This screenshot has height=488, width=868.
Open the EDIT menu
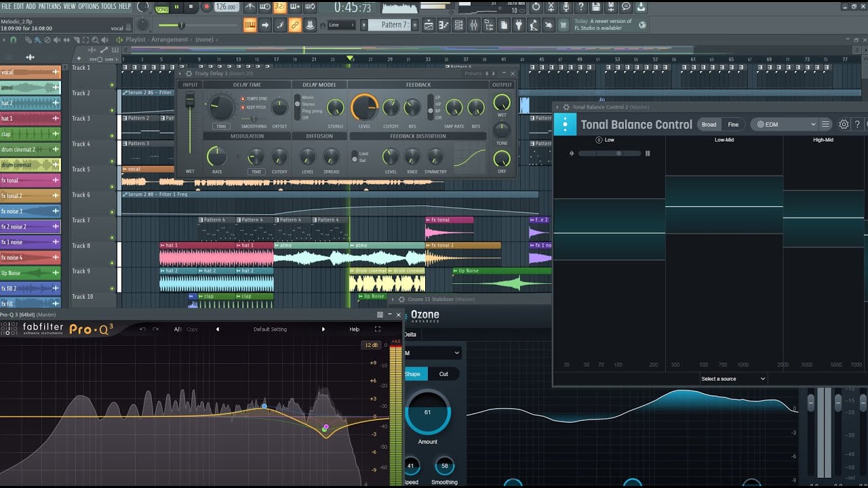click(x=19, y=6)
